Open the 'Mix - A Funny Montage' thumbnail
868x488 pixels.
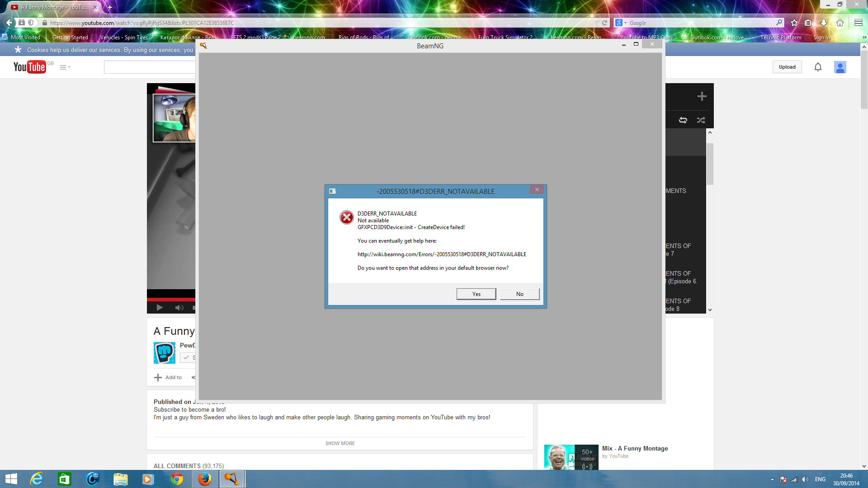pos(571,457)
